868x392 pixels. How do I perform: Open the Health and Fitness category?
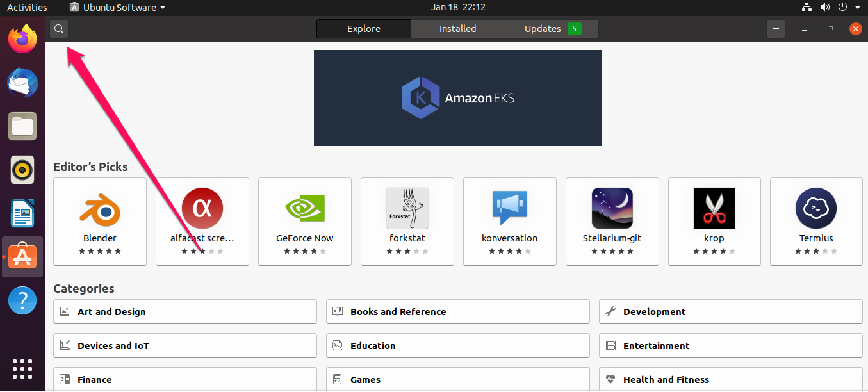coord(731,379)
